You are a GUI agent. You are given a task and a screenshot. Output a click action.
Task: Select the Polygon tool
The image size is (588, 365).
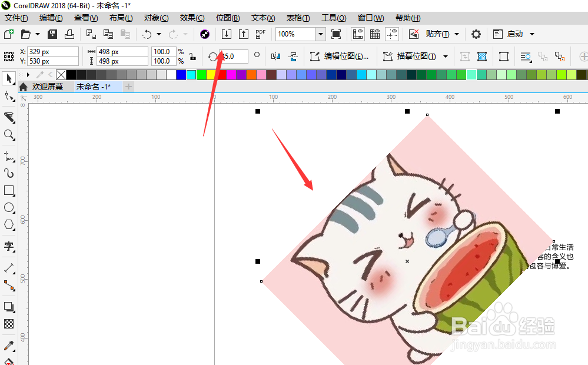point(9,225)
